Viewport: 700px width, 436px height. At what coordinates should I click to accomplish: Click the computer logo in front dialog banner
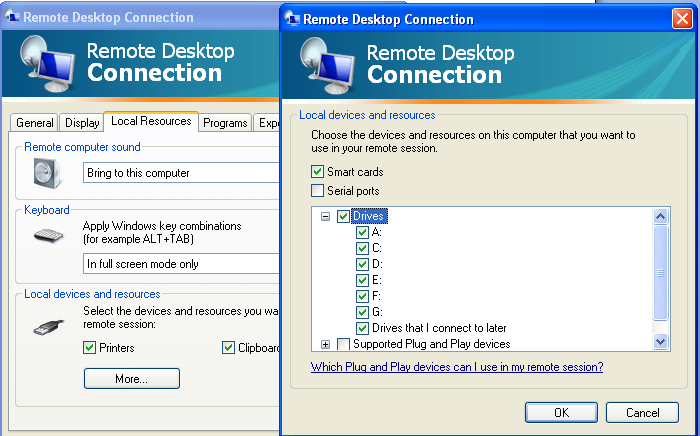327,64
